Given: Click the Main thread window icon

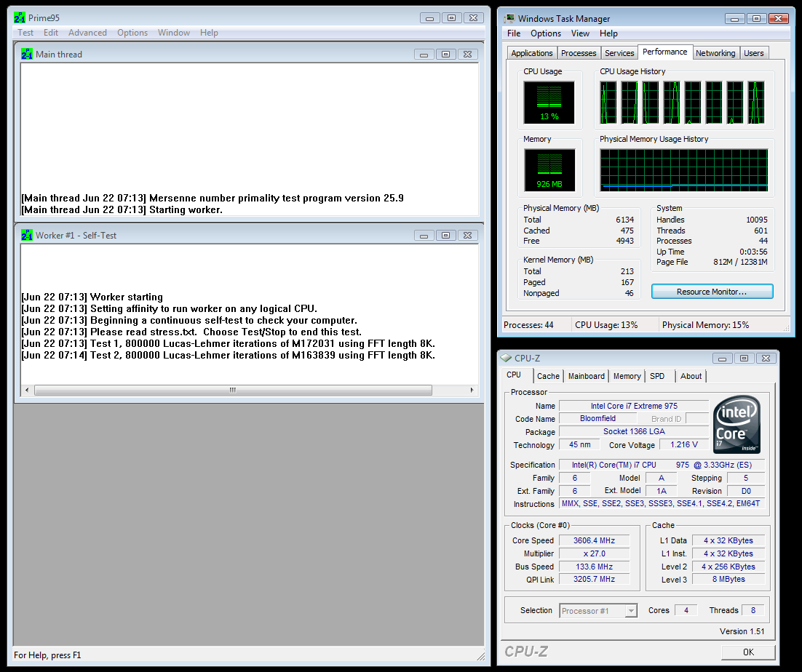Looking at the screenshot, I should click(28, 54).
